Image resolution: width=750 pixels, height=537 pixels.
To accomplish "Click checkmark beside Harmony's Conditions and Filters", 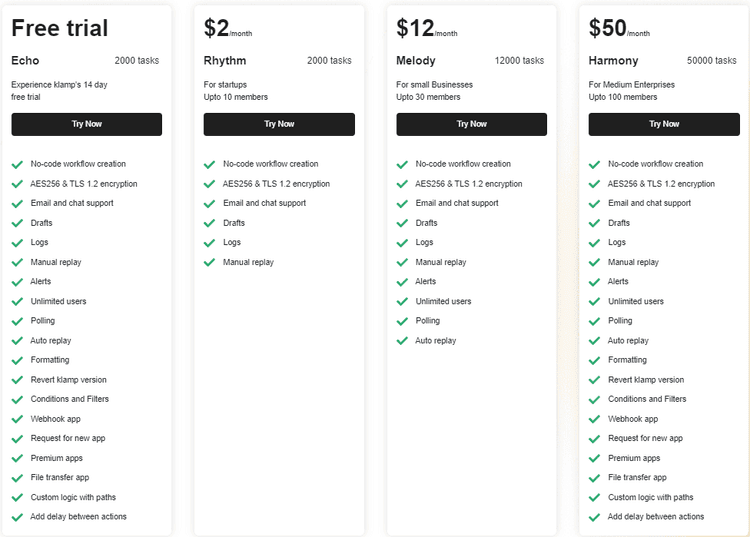I will (595, 400).
